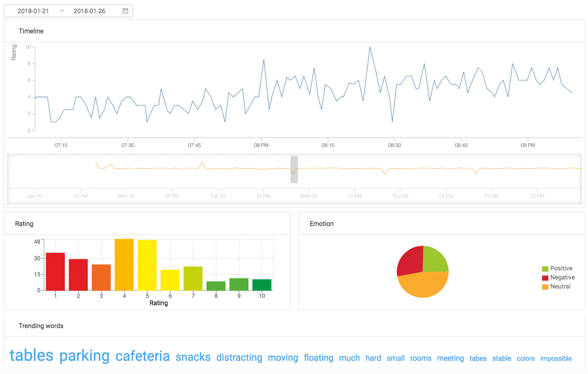Toggle the Positive legend swatch
Viewport: 588px width, 374px height.
click(x=545, y=269)
